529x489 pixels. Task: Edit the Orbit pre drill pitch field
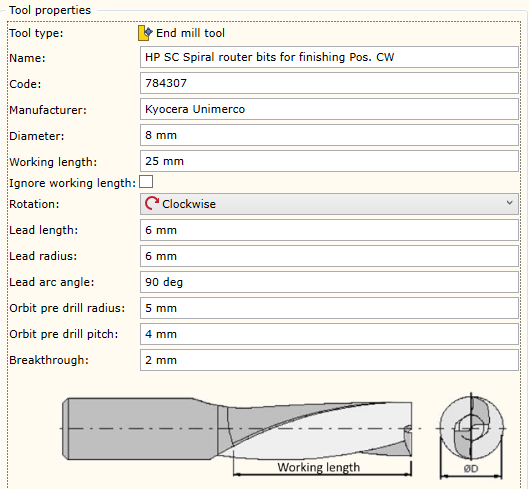click(x=329, y=334)
